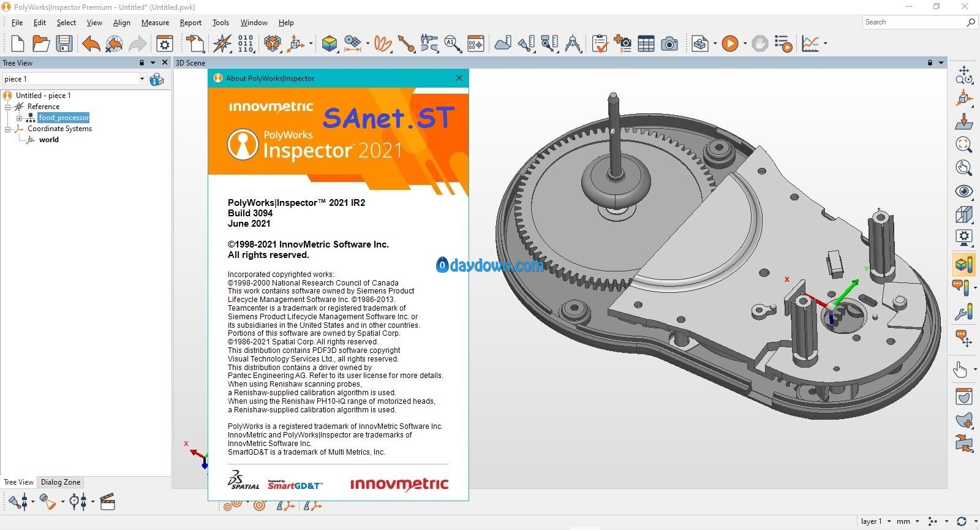Click the vector arrow feature icon
This screenshot has width=980, height=530.
[x=406, y=44]
